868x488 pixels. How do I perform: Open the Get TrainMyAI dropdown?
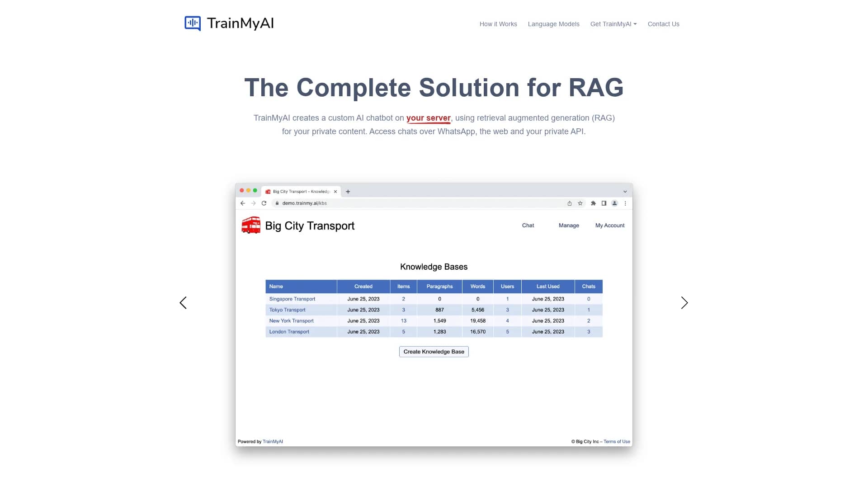click(613, 24)
